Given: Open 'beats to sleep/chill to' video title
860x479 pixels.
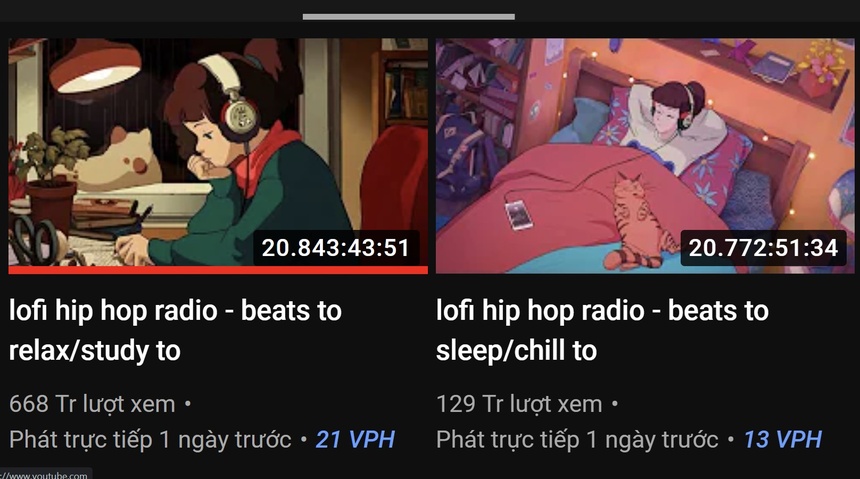Looking at the screenshot, I should pos(602,330).
